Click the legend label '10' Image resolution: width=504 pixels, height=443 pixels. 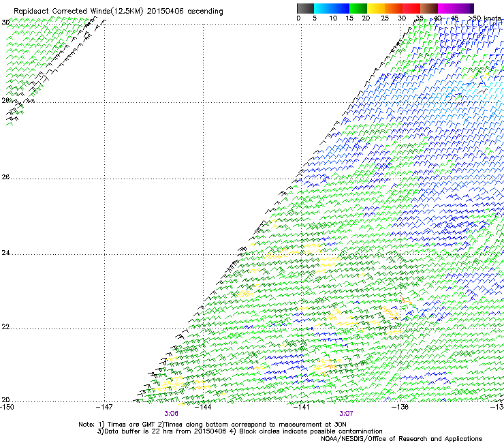[x=333, y=18]
